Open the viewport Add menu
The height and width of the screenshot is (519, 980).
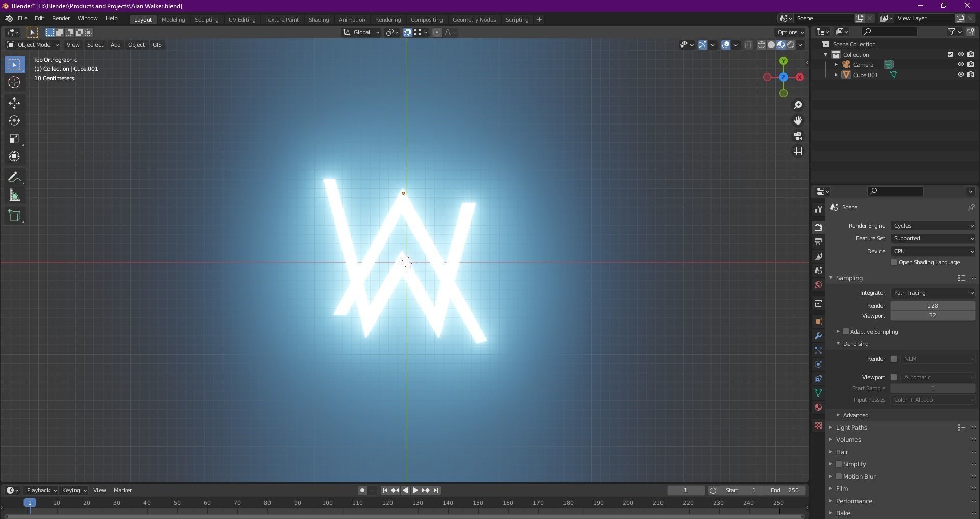tap(115, 45)
